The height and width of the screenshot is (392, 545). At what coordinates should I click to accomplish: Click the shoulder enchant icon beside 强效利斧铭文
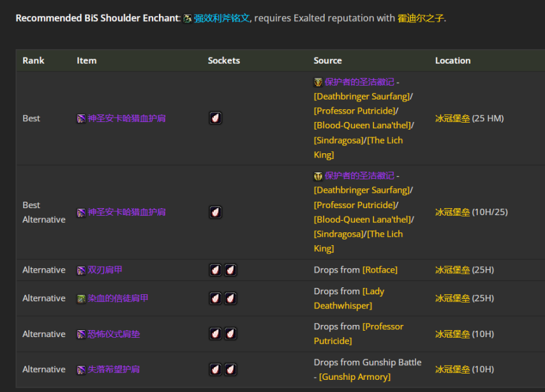188,19
